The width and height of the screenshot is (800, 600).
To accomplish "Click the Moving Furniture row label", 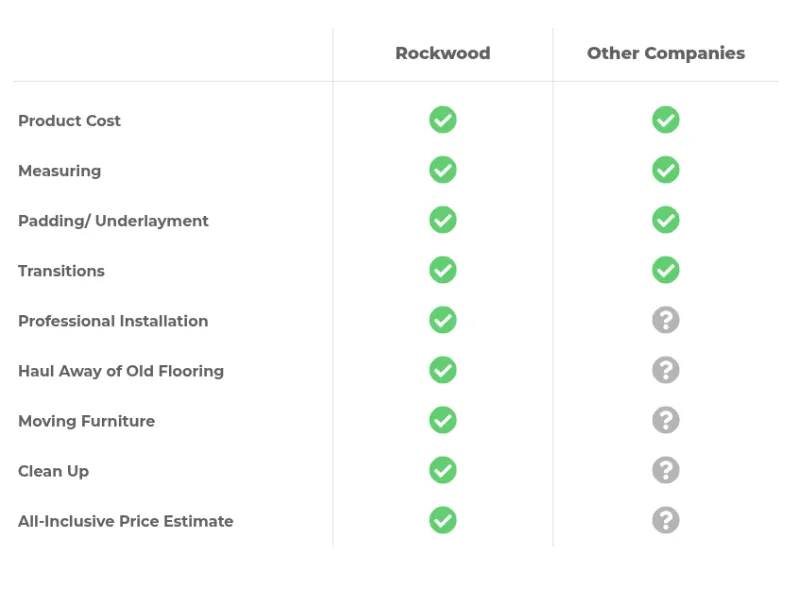I will (x=86, y=421).
